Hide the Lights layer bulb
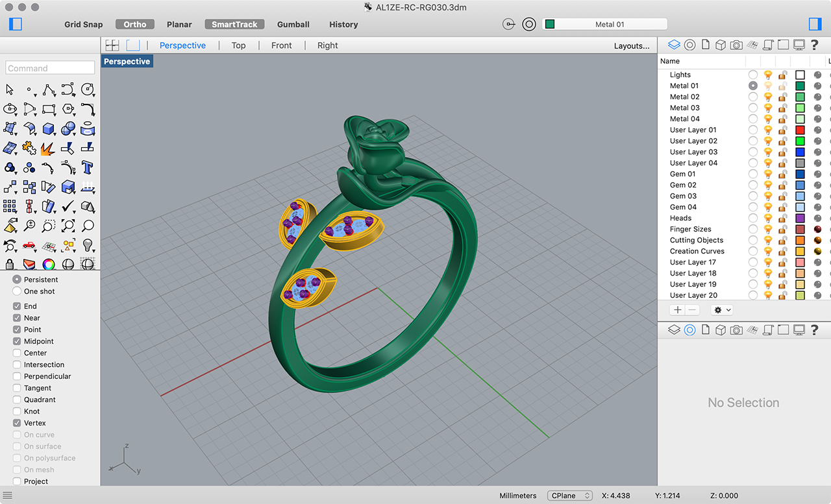The image size is (831, 504). pos(768,75)
